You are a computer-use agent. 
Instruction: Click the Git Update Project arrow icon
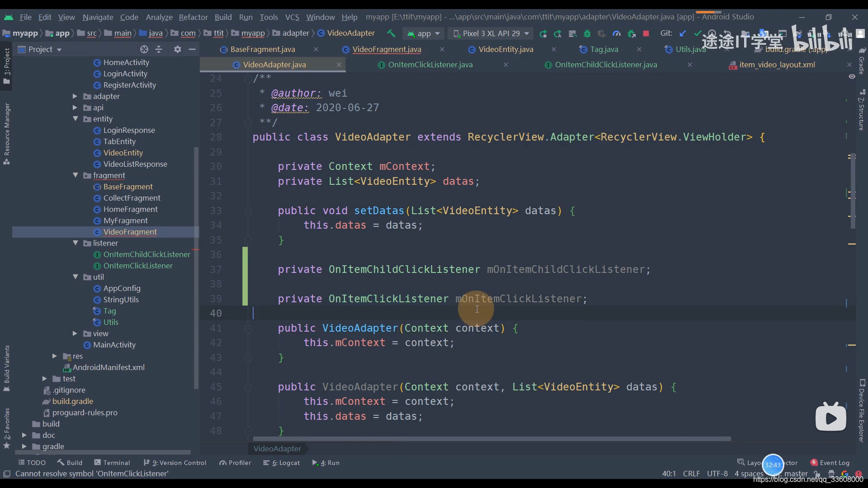(683, 33)
